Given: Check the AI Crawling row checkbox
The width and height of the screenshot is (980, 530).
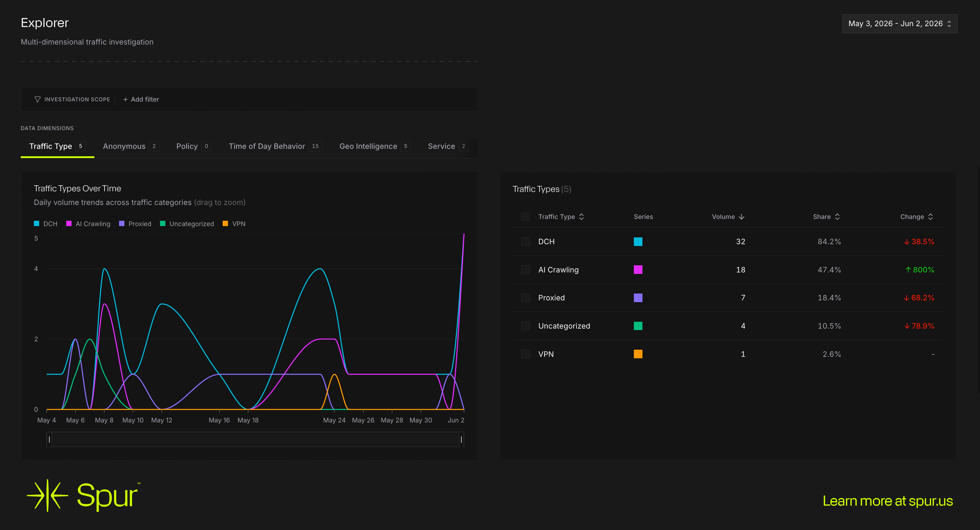Looking at the screenshot, I should pos(525,269).
